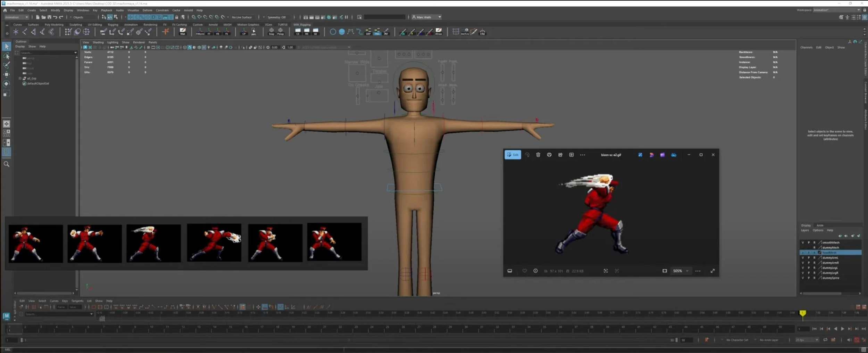Click the magnifier search icon in left toolbox
This screenshot has height=353, width=868.
tap(6, 164)
